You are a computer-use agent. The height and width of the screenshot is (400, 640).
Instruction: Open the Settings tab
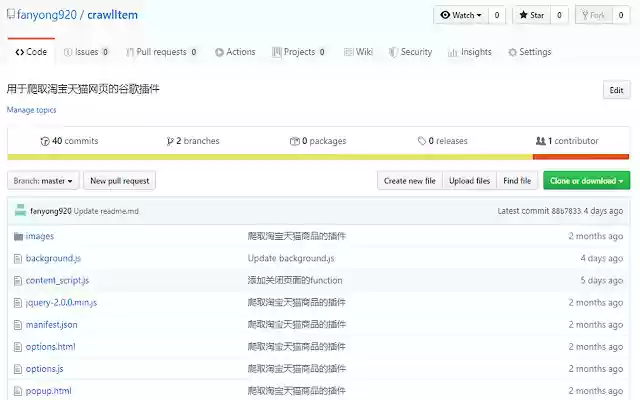(529, 52)
